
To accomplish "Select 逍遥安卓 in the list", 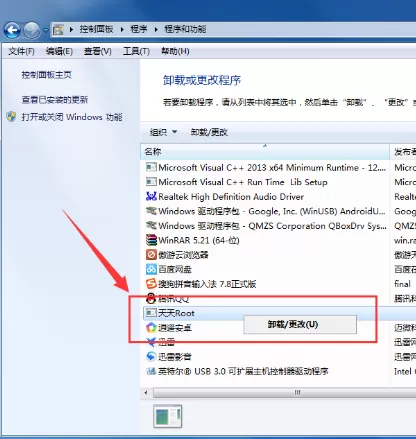I will coord(175,328).
